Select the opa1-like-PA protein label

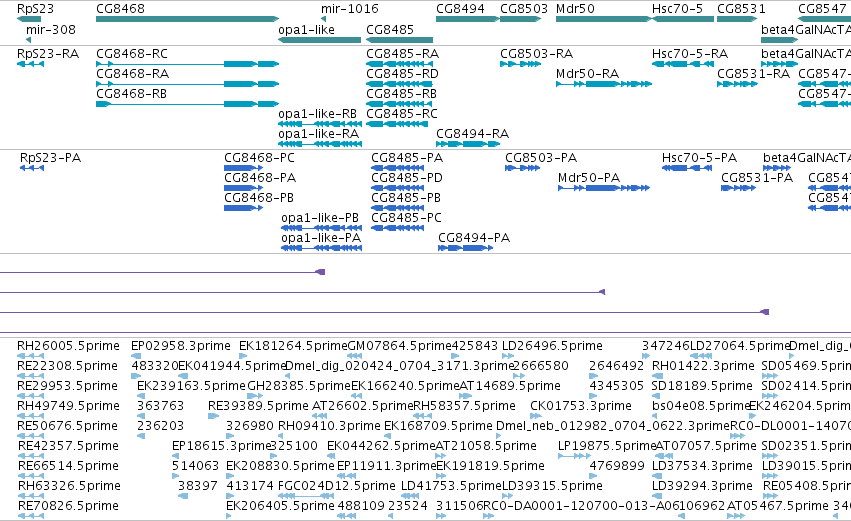pyautogui.click(x=321, y=238)
